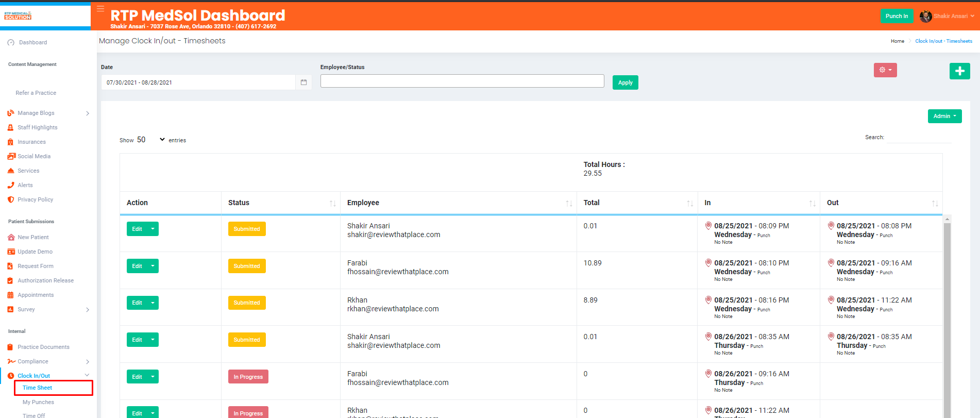Click the Dashboard icon in sidebar

click(11, 43)
